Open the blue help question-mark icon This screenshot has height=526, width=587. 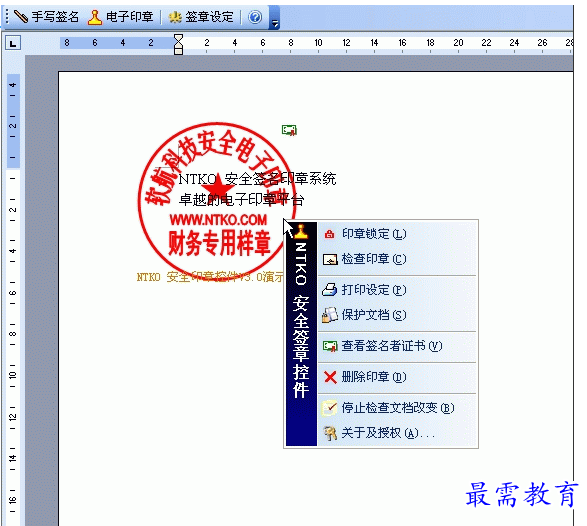click(x=255, y=17)
